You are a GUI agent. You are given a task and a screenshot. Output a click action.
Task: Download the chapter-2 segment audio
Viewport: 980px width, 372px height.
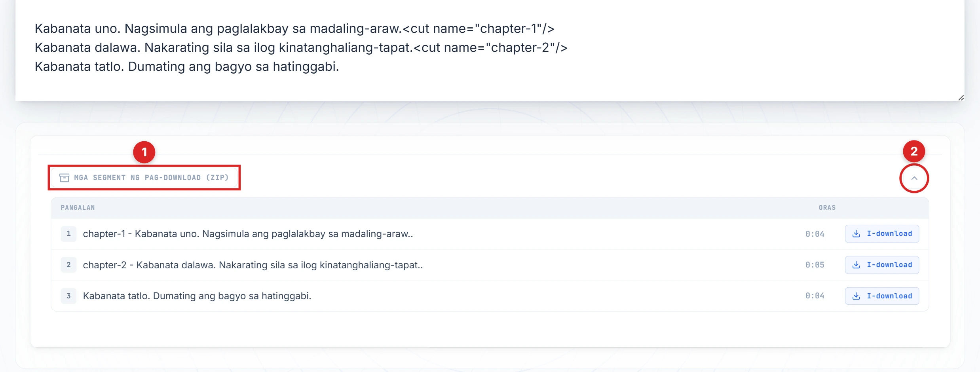pyautogui.click(x=882, y=265)
